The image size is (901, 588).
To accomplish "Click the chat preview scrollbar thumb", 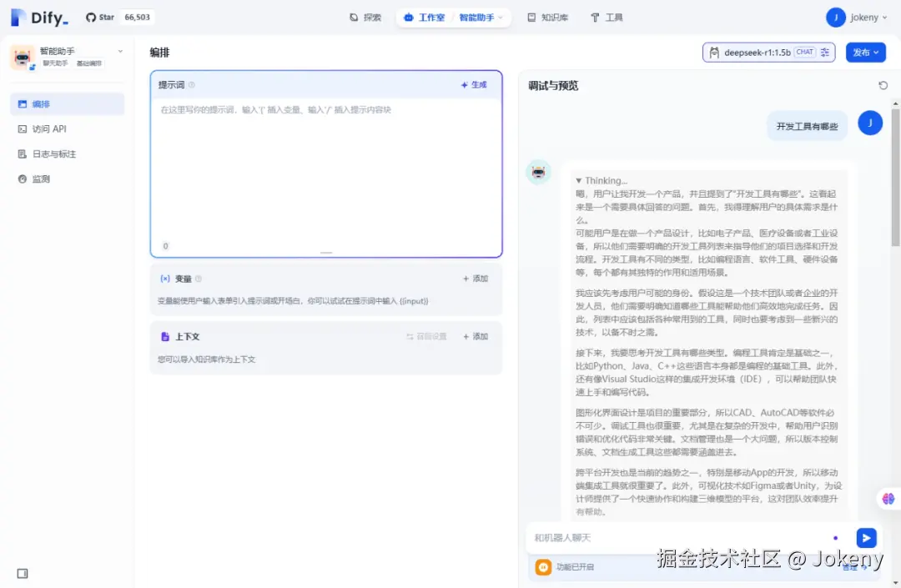I will point(895,177).
